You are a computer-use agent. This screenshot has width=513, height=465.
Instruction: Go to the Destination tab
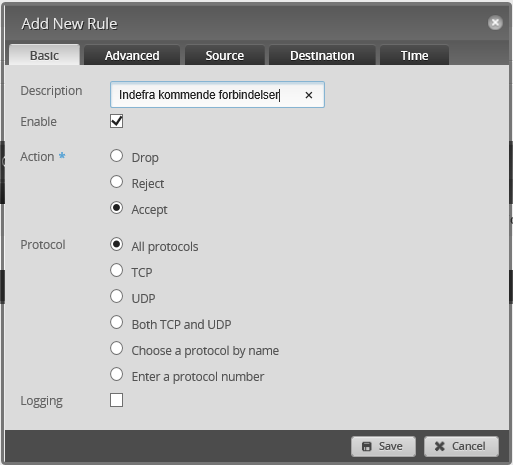point(322,55)
